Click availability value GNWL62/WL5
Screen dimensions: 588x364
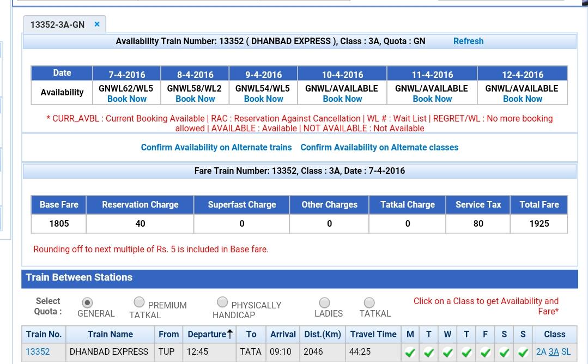[x=126, y=88]
